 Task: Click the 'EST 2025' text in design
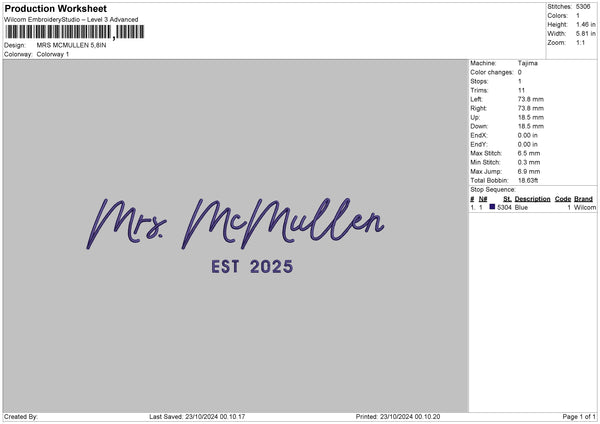click(x=252, y=267)
